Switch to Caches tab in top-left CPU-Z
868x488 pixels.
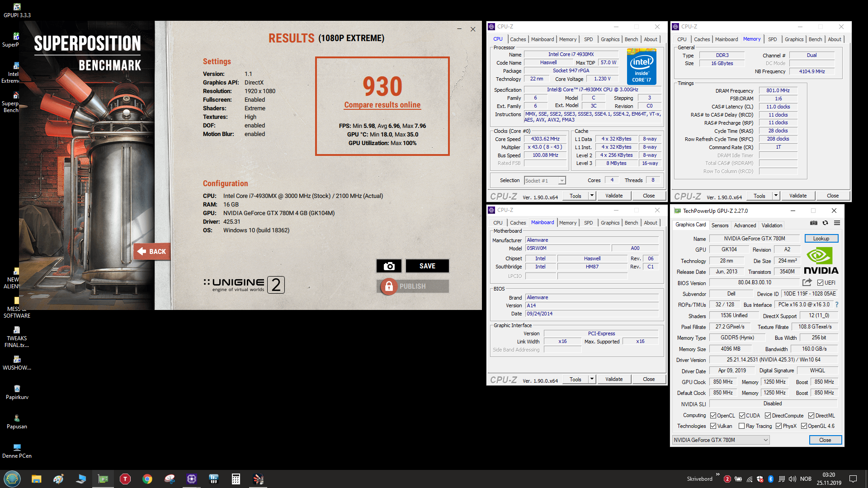(x=518, y=39)
